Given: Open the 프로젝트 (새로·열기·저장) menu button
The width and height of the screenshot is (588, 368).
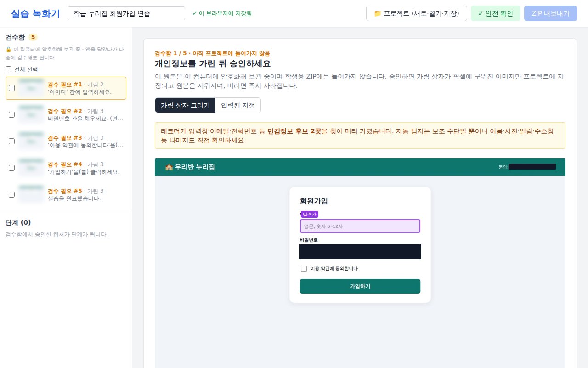Looking at the screenshot, I should click(417, 13).
